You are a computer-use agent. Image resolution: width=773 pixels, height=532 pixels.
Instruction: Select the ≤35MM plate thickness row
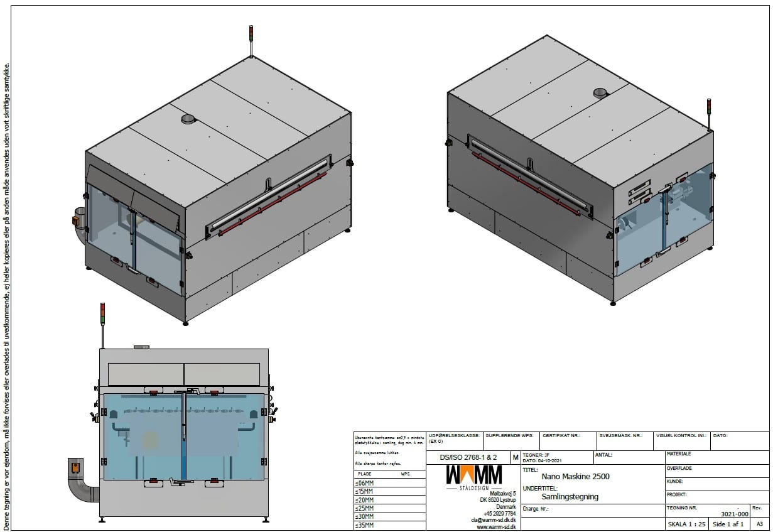365,525
